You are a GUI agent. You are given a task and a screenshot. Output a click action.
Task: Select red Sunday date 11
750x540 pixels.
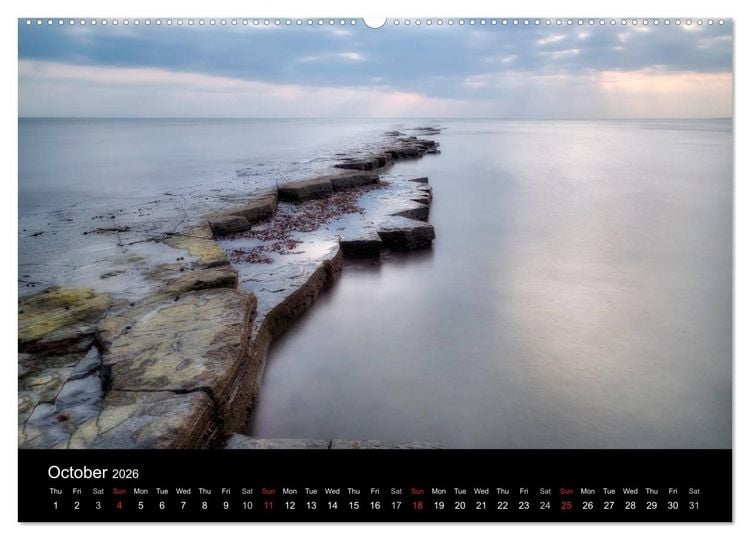(268, 506)
